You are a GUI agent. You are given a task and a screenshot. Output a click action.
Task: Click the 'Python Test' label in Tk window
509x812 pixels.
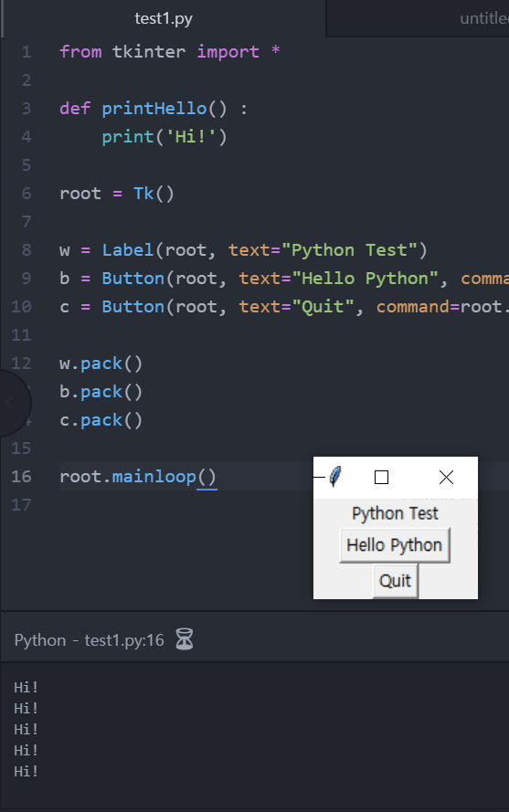395,513
